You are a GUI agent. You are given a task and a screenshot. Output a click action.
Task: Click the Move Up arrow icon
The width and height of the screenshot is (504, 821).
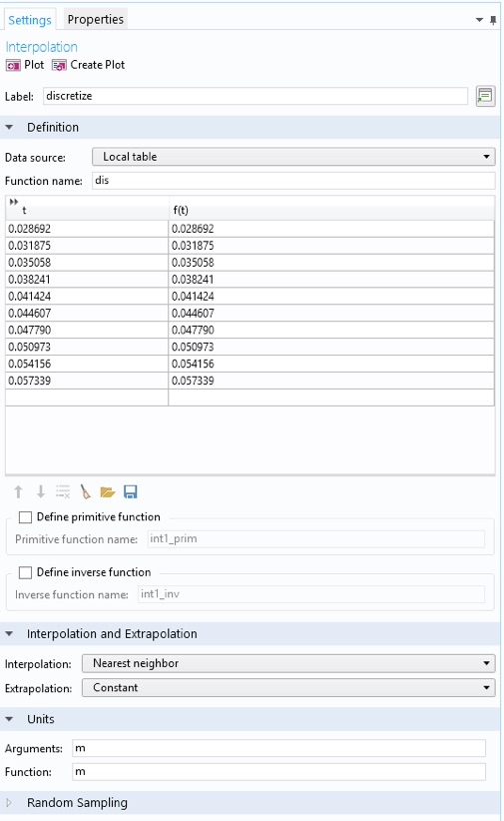[18, 491]
